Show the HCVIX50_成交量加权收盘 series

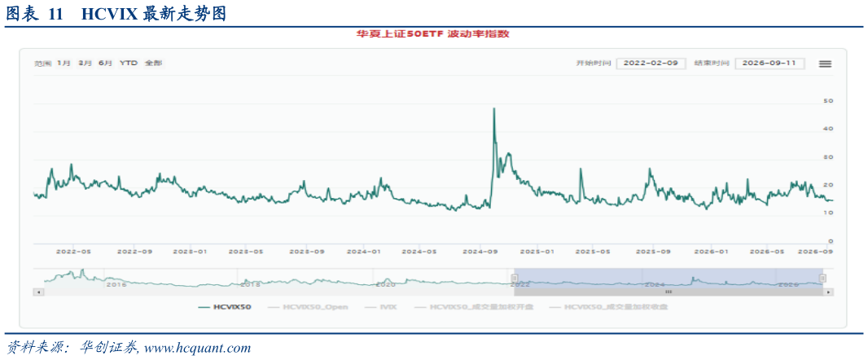pyautogui.click(x=608, y=306)
